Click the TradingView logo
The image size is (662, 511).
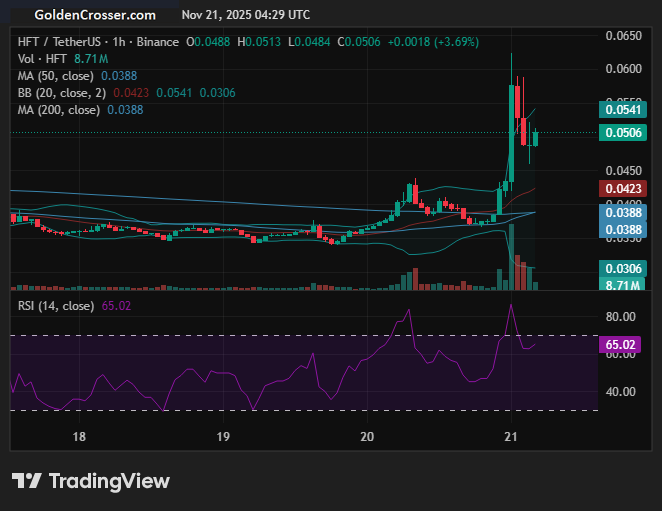91,481
